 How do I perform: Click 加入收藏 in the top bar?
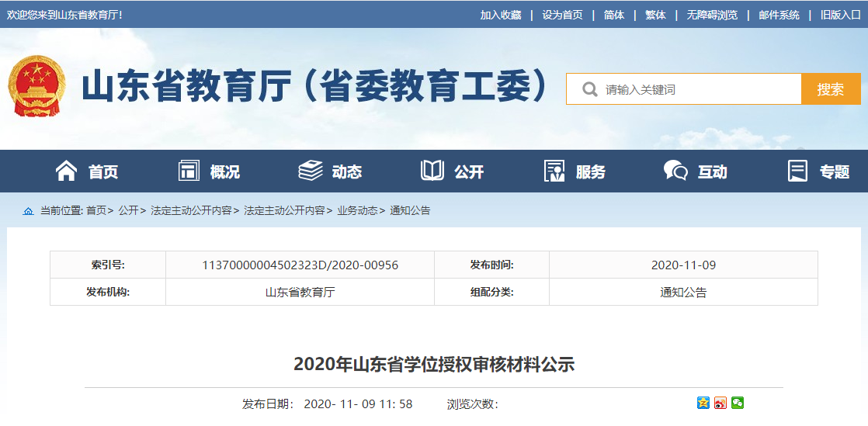click(501, 15)
